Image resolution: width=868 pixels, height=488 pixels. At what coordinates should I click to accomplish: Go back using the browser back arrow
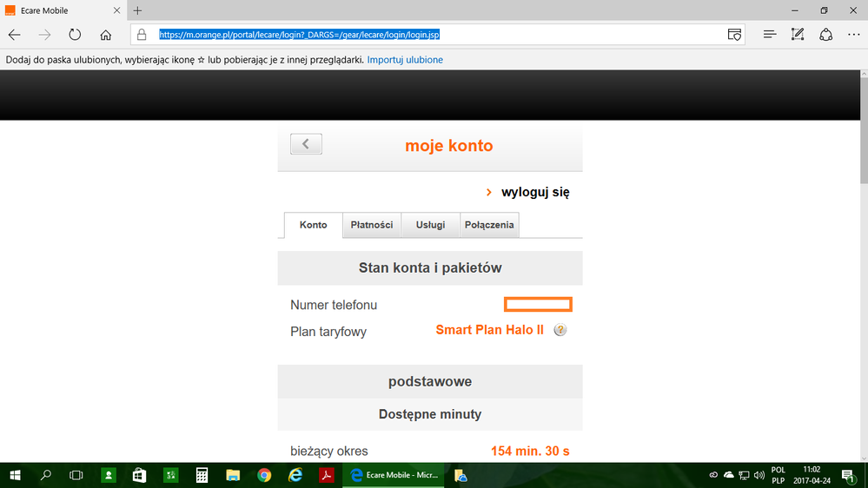click(x=15, y=35)
